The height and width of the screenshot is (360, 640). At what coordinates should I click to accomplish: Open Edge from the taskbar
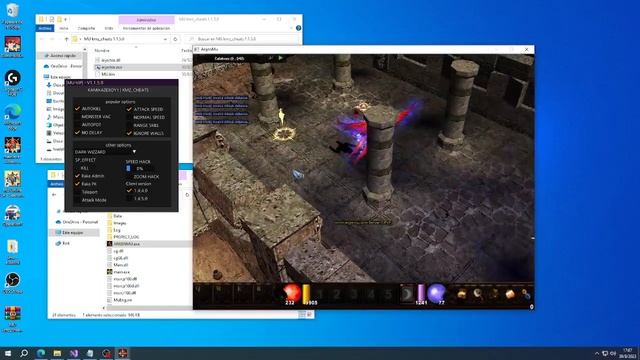(41, 353)
